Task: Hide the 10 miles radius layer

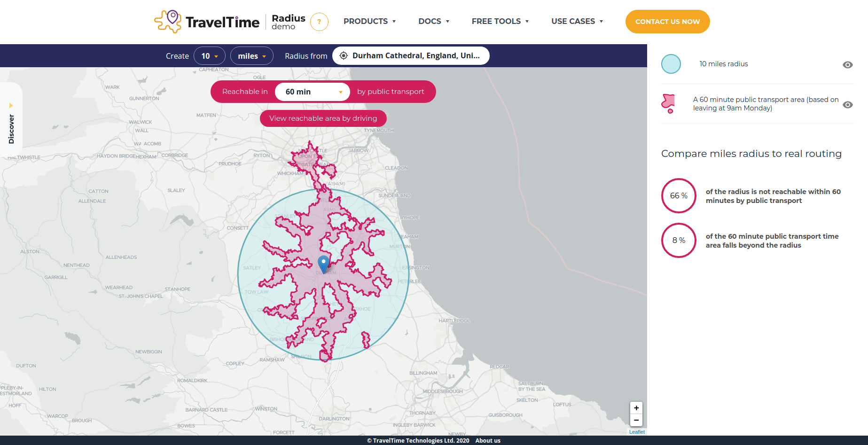Action: coord(848,65)
